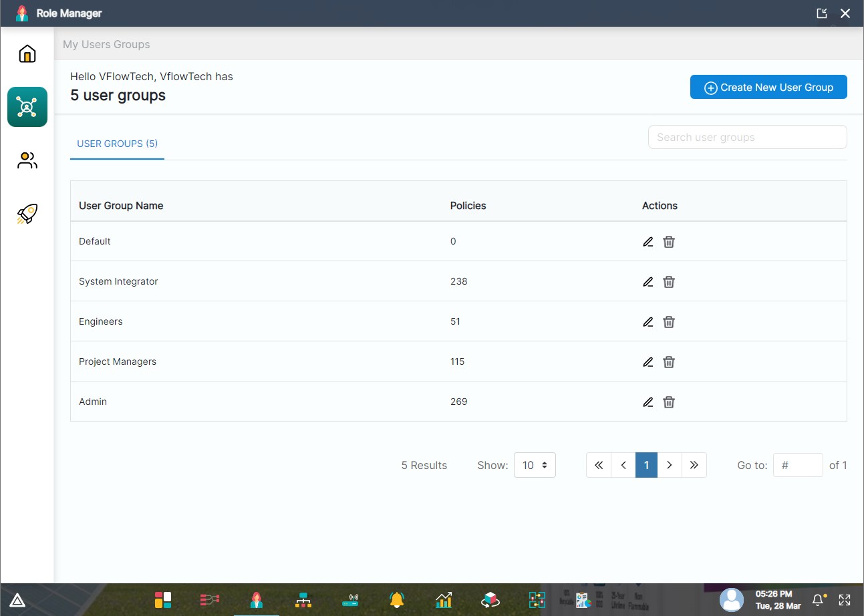Screen dimensions: 864x616
Task: Open the 3D cube app in the taskbar
Action: pyautogui.click(x=490, y=600)
